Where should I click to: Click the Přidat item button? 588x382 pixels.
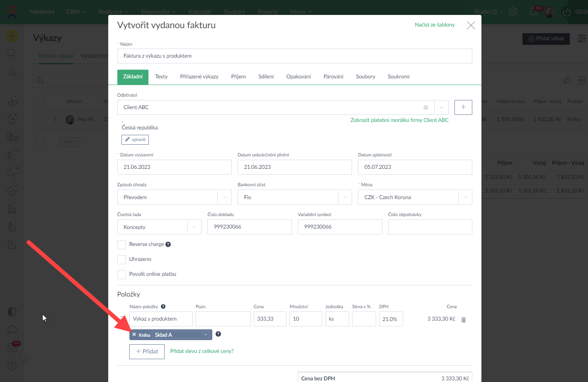pos(147,351)
